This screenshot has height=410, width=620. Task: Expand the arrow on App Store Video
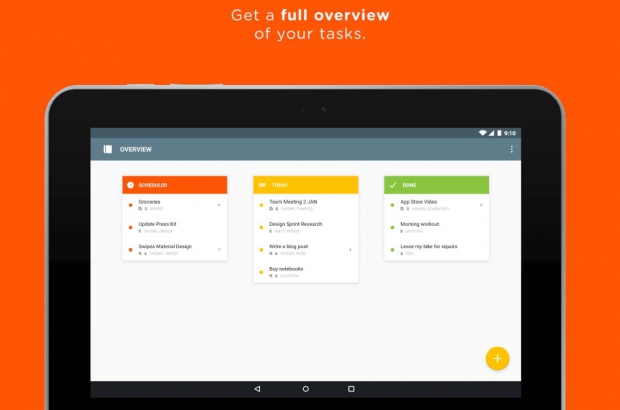click(x=481, y=204)
